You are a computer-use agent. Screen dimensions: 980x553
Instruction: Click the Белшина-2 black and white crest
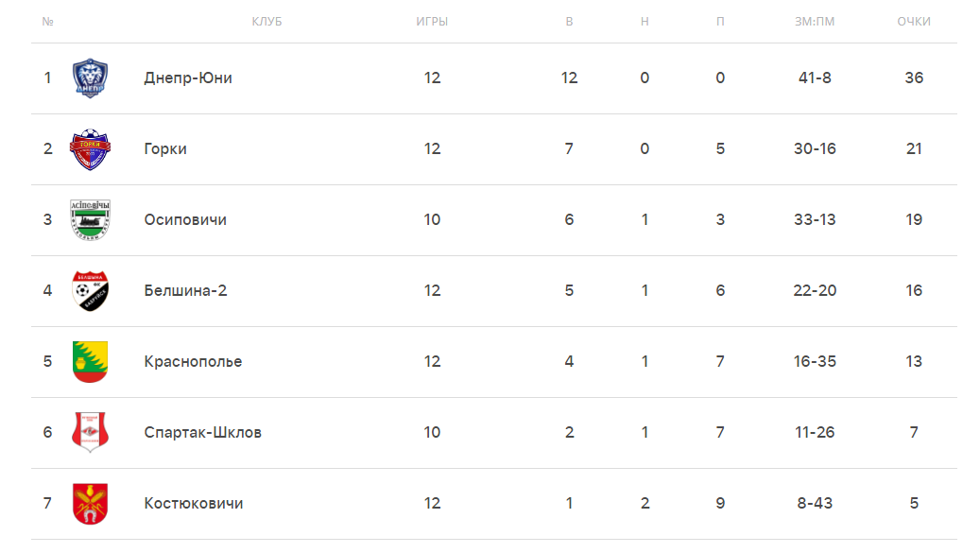(90, 290)
